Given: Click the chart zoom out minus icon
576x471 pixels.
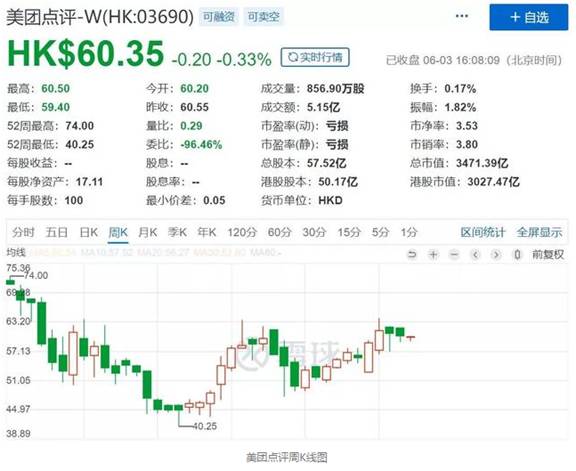Looking at the screenshot, I should pyautogui.click(x=454, y=254).
